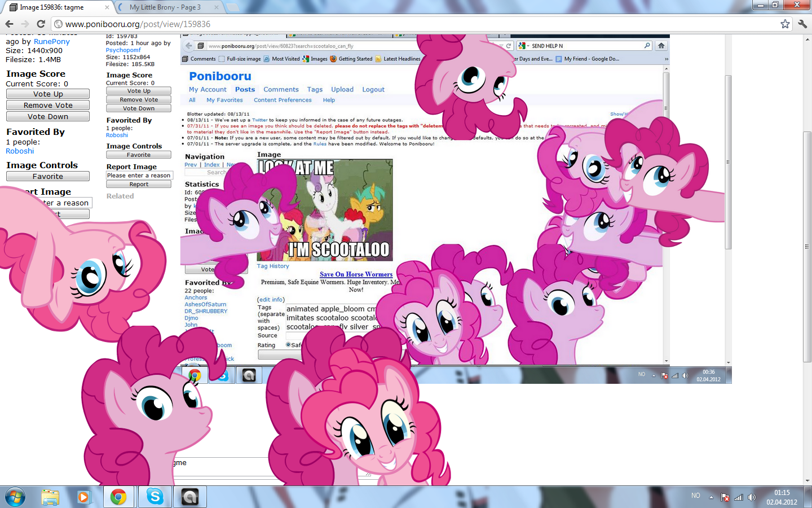Open uploader 'Psychopomf' profile link

click(x=123, y=50)
